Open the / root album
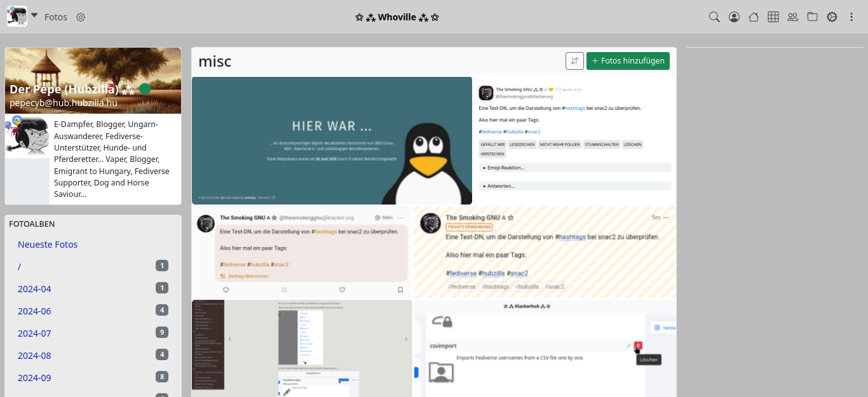Viewport: 868px width, 397px height. (x=19, y=267)
